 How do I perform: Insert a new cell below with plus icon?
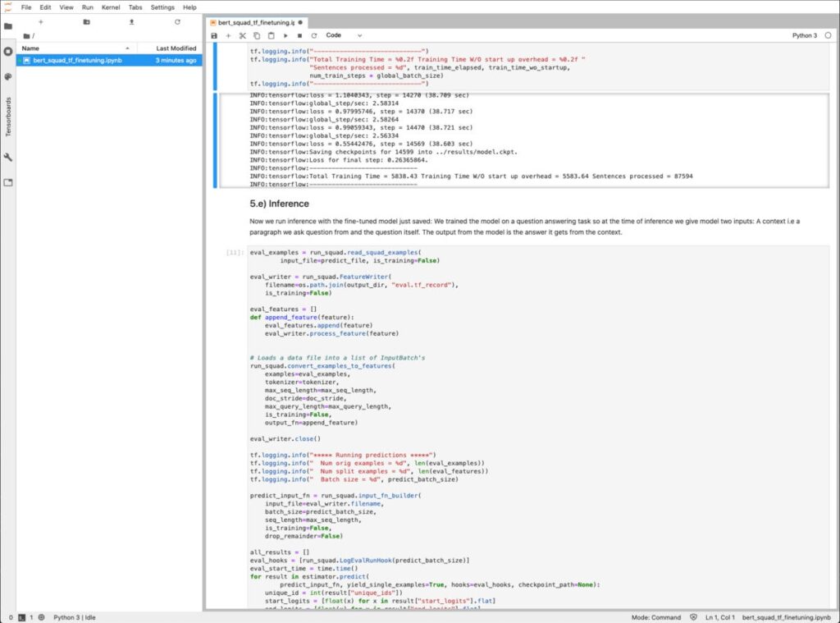(x=228, y=36)
